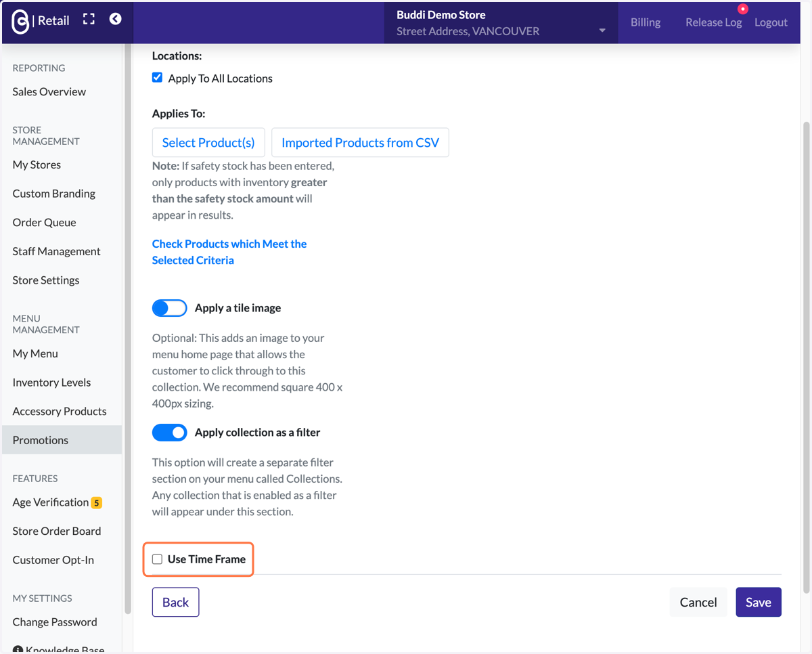The width and height of the screenshot is (812, 654).
Task: Collapse sidebar with back arrow icon
Action: [116, 19]
